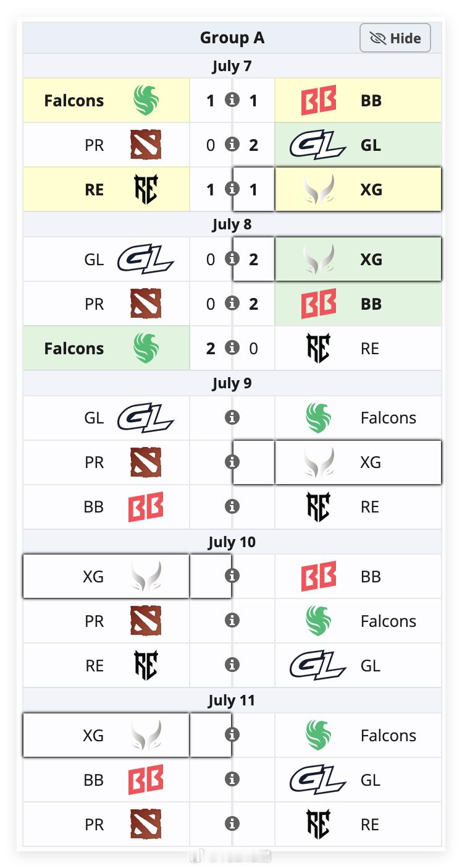Open info for PR vs RE July 11
Screen dimensions: 462x868
232,823
